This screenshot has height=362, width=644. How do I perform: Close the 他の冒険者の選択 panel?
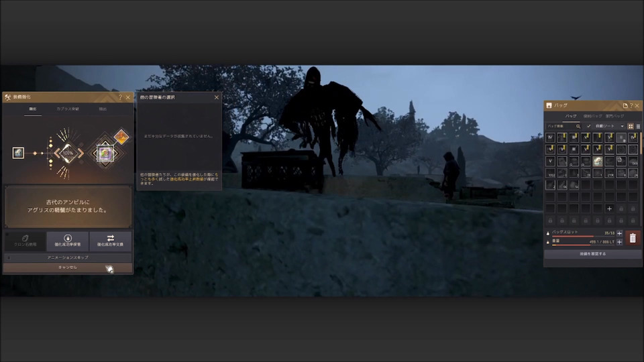[x=217, y=97]
